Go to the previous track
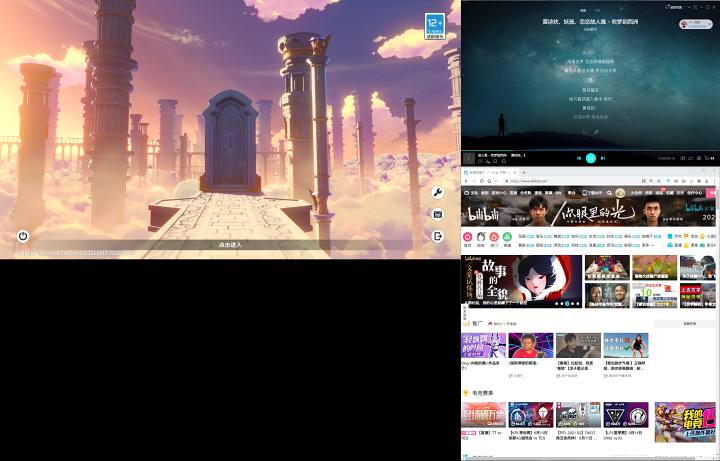Image resolution: width=720 pixels, height=461 pixels. coord(579,158)
